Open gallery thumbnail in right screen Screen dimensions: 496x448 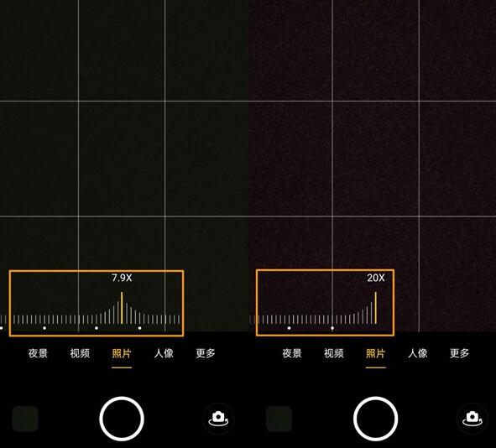point(279,419)
